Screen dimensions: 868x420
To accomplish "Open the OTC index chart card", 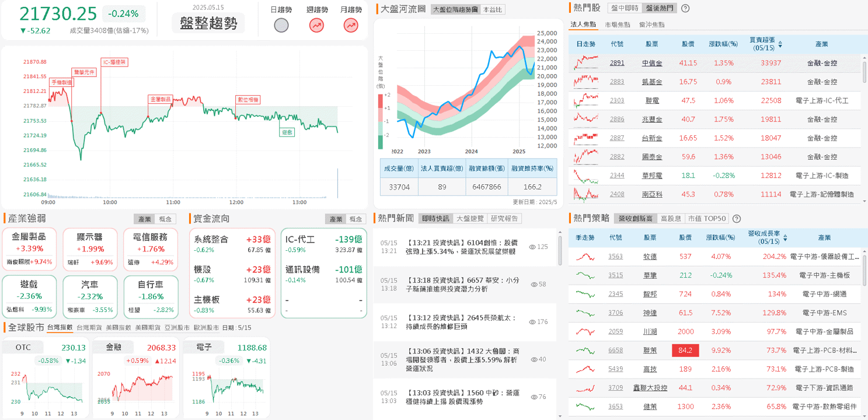I will 46,378.
